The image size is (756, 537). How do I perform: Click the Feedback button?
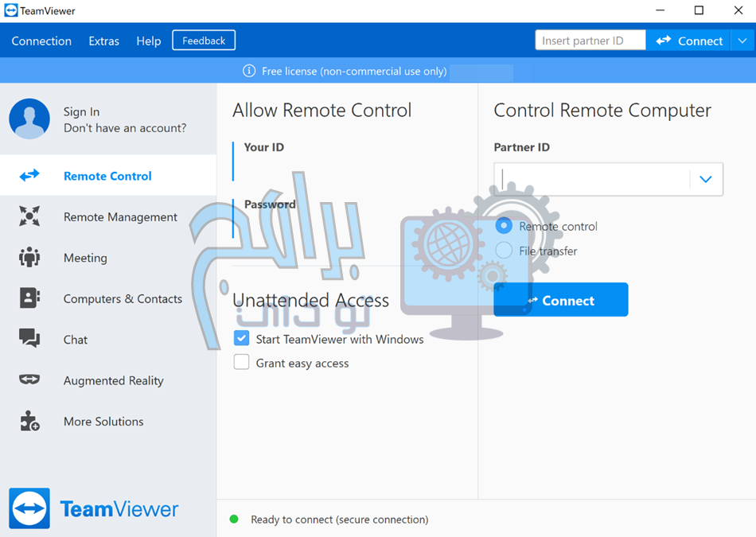[204, 41]
